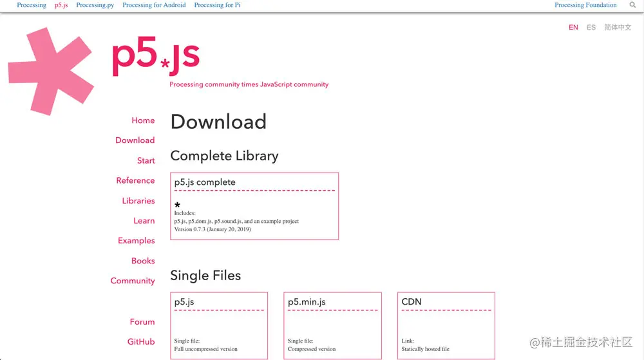Go to the Start page
This screenshot has height=360, width=644.
point(146,160)
